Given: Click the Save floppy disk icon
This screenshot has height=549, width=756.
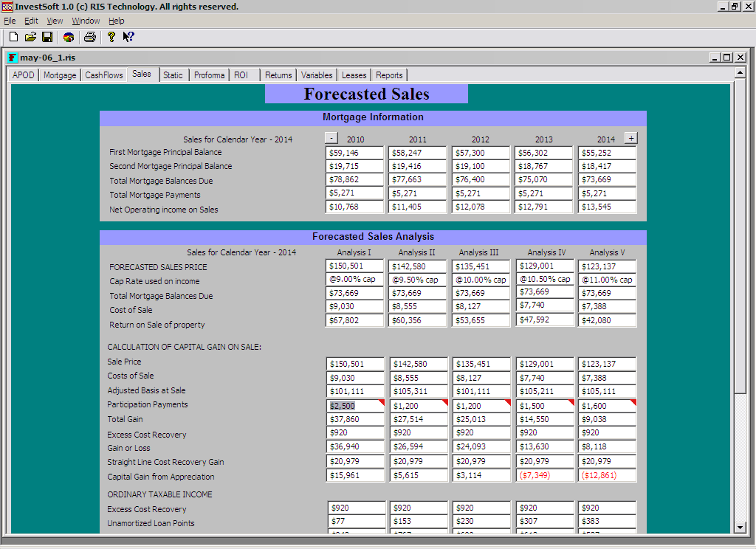Looking at the screenshot, I should 47,37.
